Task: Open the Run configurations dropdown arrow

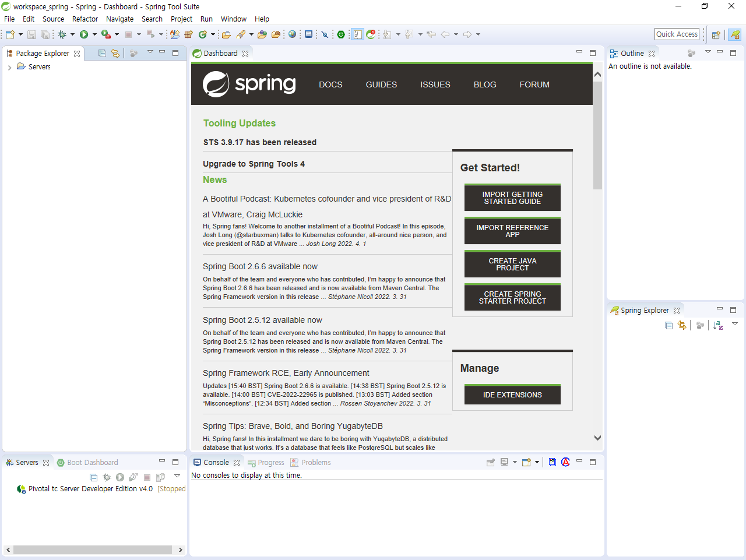Action: click(94, 34)
